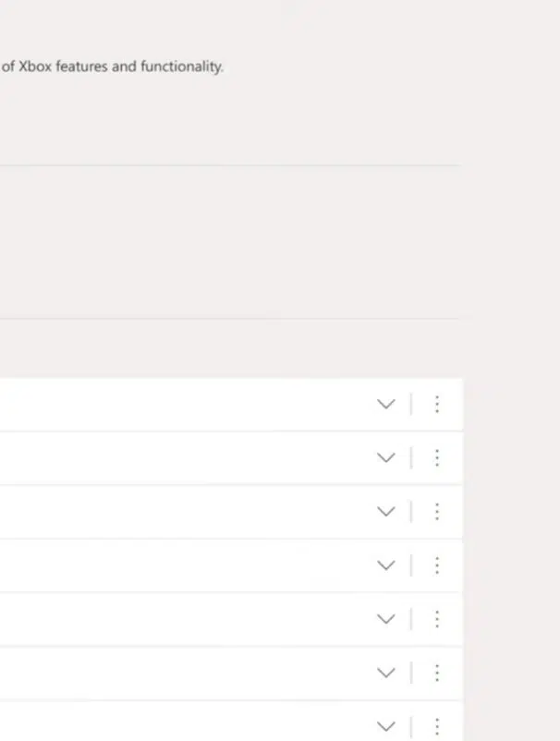This screenshot has height=741, width=560.
Task: Expand the sixth row's details chevron
Action: pos(386,672)
